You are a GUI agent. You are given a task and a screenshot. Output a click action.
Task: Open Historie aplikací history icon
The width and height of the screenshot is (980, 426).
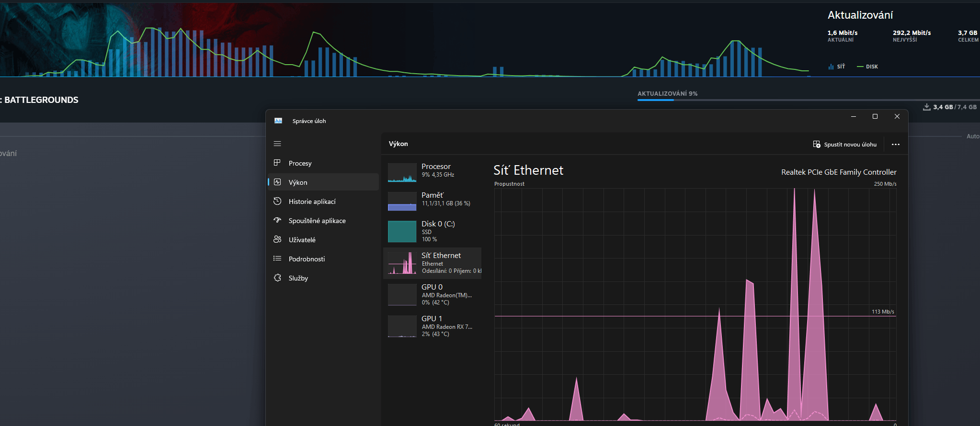point(277,201)
